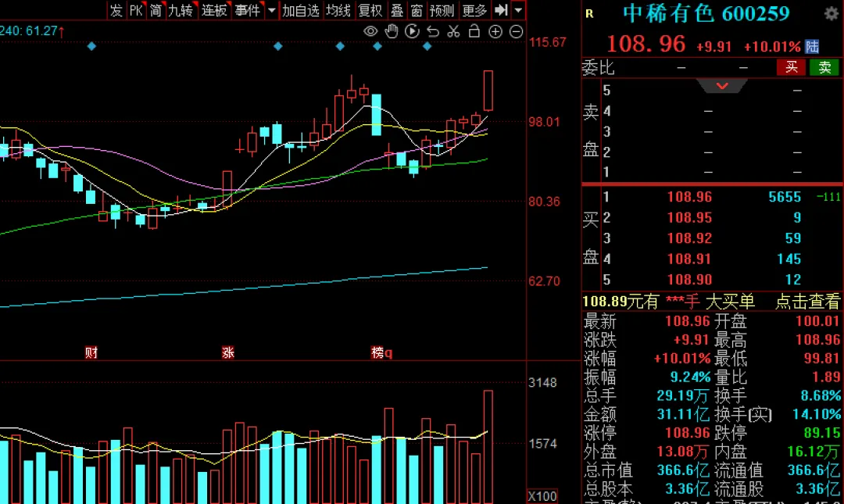Open the dropdown arrow at toolbar end

pyautogui.click(x=518, y=9)
